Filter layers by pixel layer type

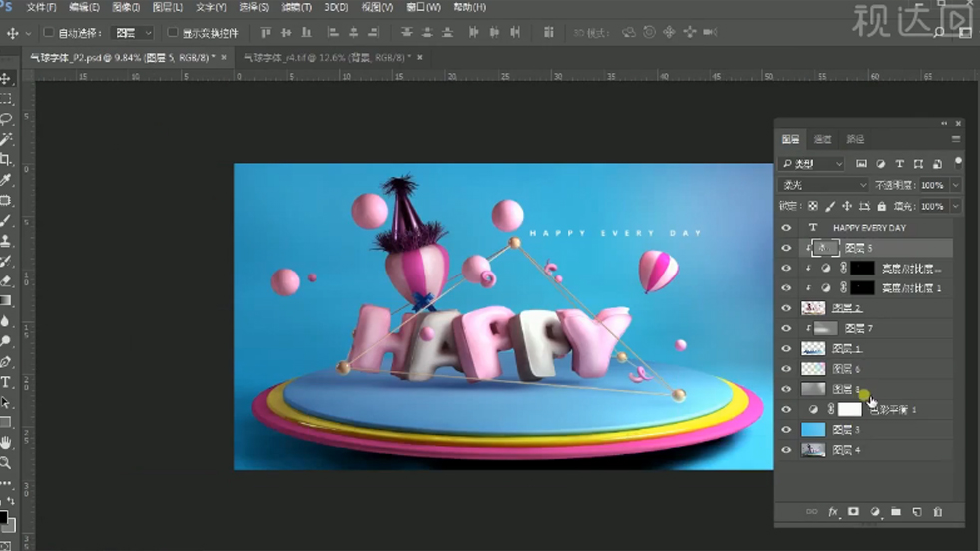(861, 164)
